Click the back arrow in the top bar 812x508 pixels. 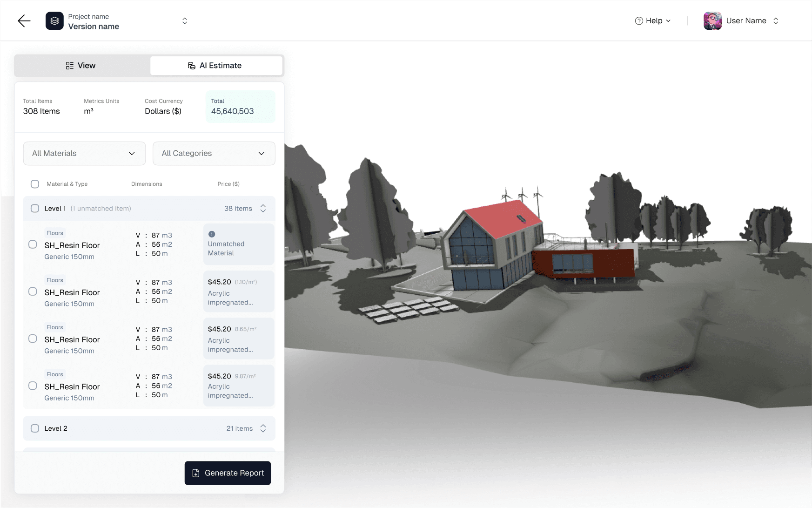tap(24, 20)
